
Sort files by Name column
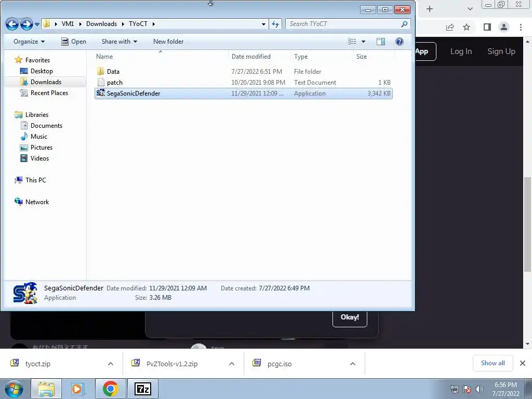104,56
